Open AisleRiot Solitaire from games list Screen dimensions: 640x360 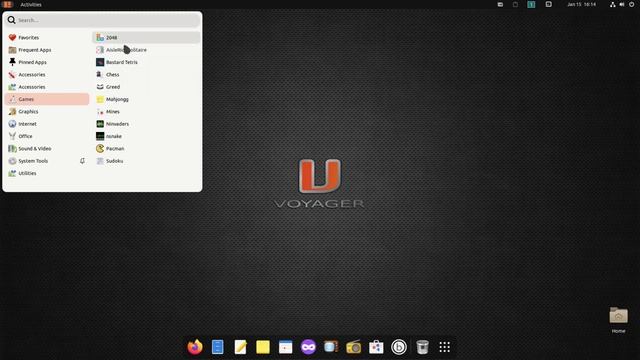(146, 50)
